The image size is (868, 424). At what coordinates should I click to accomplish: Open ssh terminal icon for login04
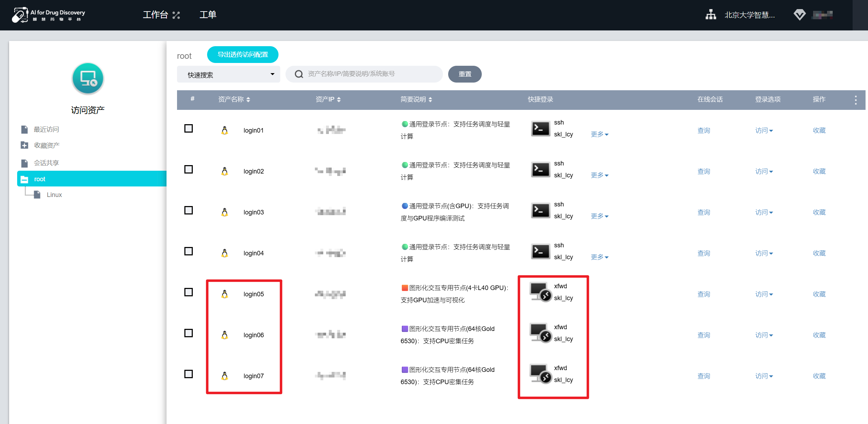tap(540, 252)
